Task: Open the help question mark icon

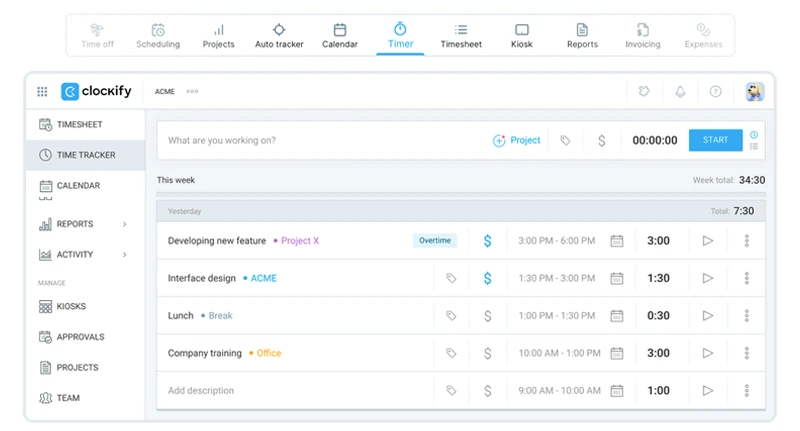Action: pos(716,91)
